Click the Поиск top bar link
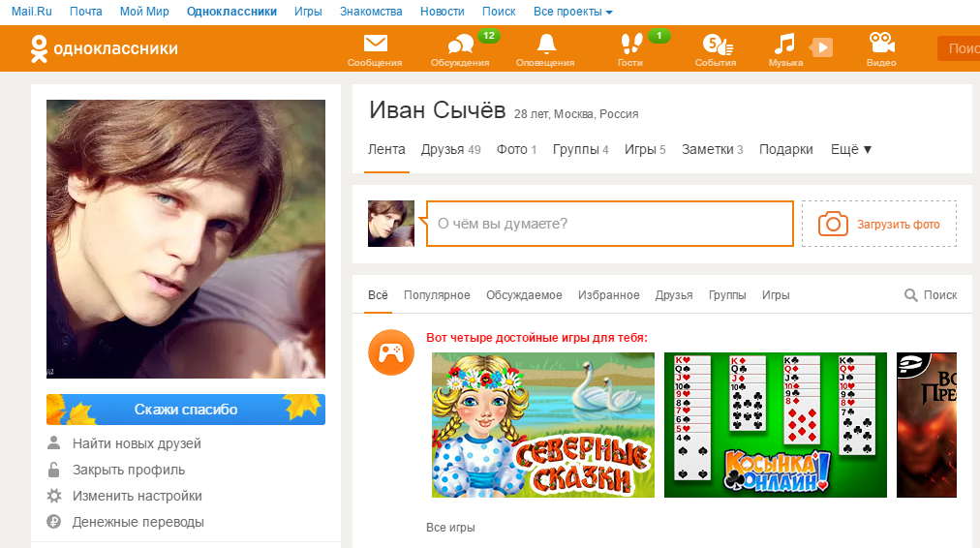The width and height of the screenshot is (980, 548). [499, 12]
